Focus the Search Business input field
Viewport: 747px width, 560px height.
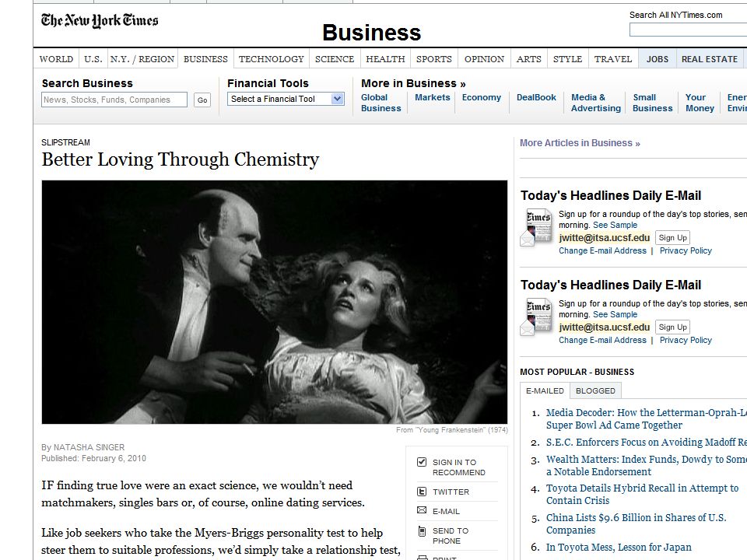(114, 100)
